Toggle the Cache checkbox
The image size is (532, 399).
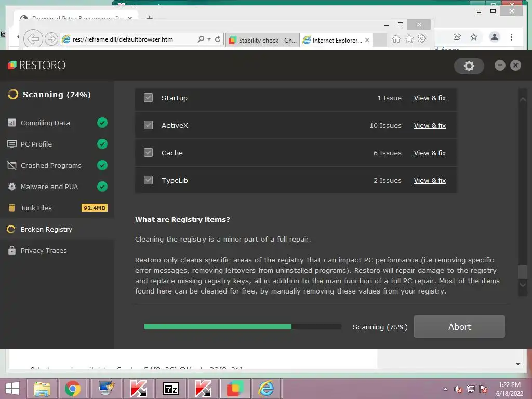coord(148,153)
